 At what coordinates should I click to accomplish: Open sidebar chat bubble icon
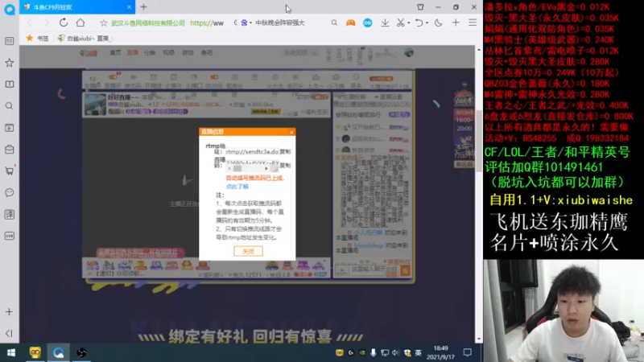(x=9, y=192)
